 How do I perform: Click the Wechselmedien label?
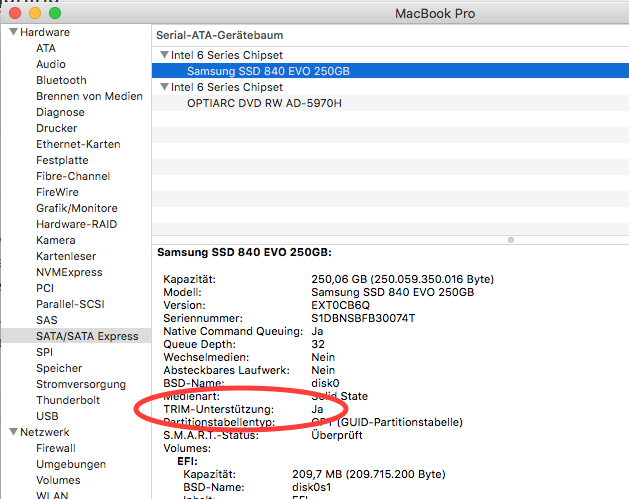(x=206, y=357)
